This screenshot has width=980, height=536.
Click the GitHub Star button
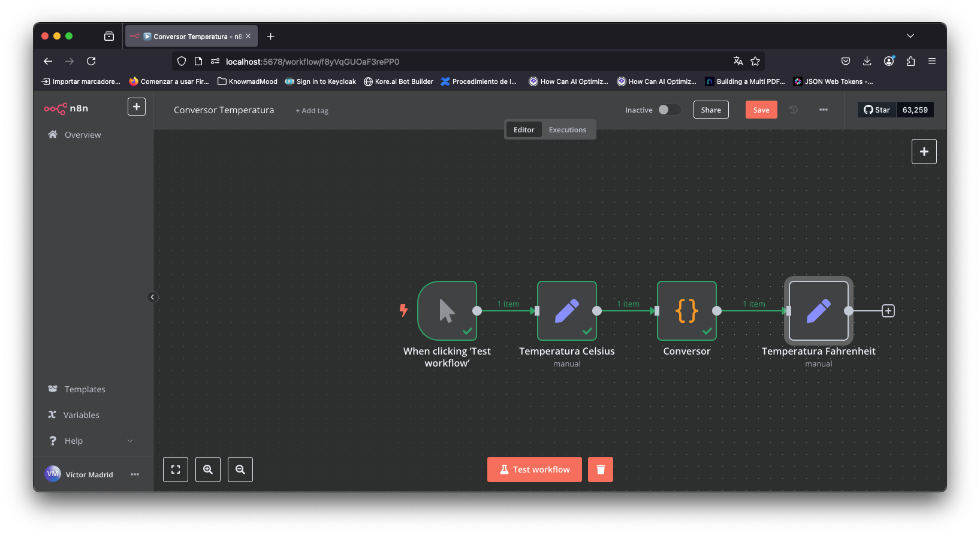[877, 110]
